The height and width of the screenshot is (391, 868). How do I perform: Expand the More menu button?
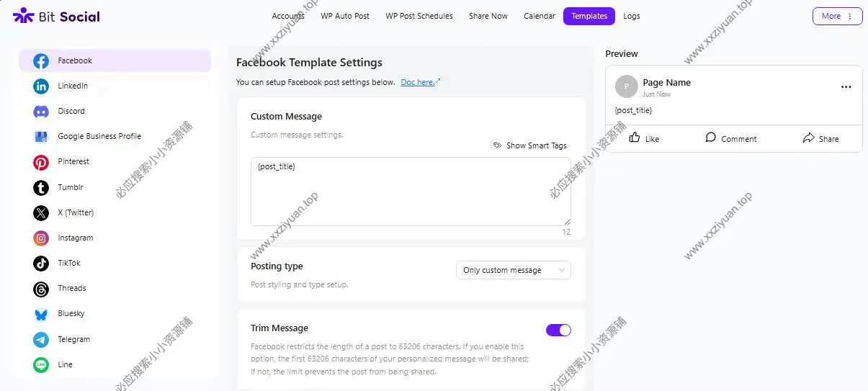coord(837,16)
